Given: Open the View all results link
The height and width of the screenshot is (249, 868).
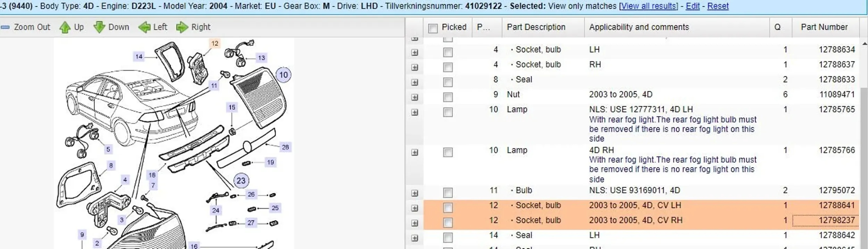Looking at the screenshot, I should point(648,6).
